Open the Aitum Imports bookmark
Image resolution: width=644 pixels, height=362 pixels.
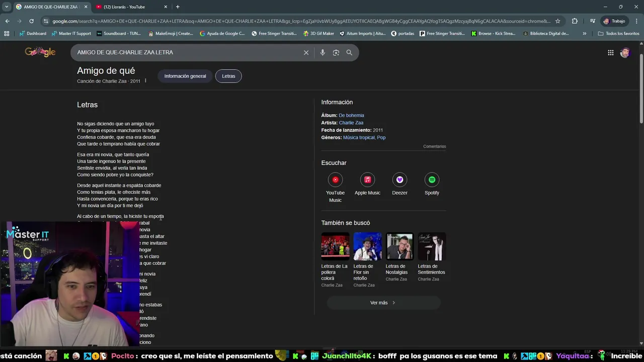coord(362,34)
